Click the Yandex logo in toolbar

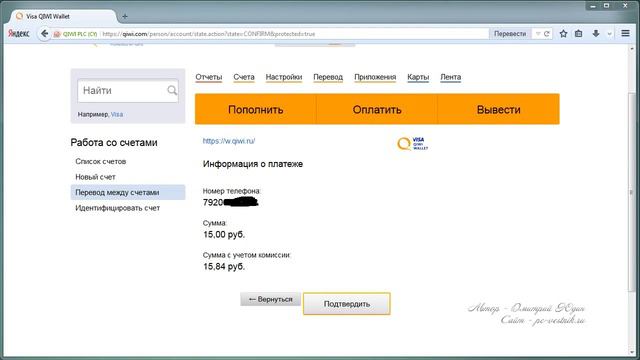coord(19,33)
